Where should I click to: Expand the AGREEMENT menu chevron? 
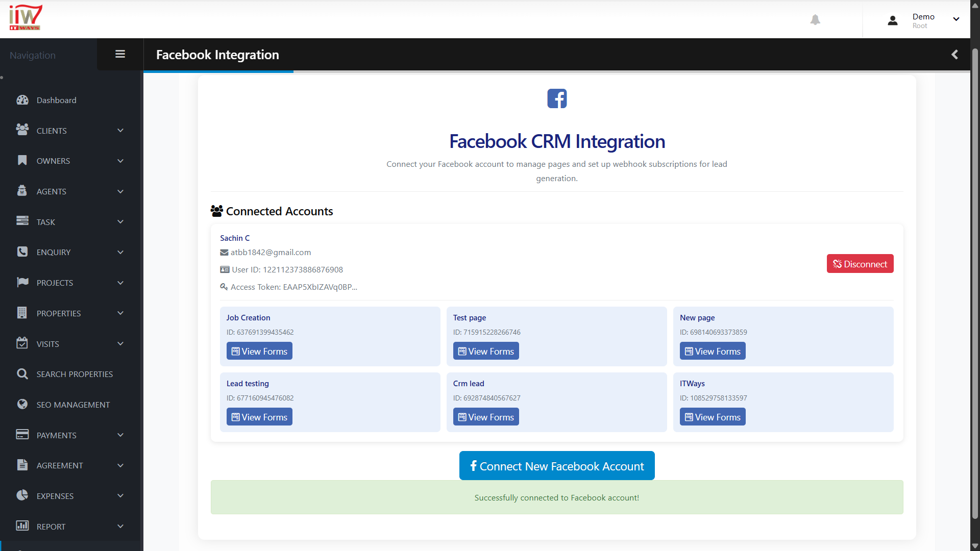pyautogui.click(x=120, y=466)
